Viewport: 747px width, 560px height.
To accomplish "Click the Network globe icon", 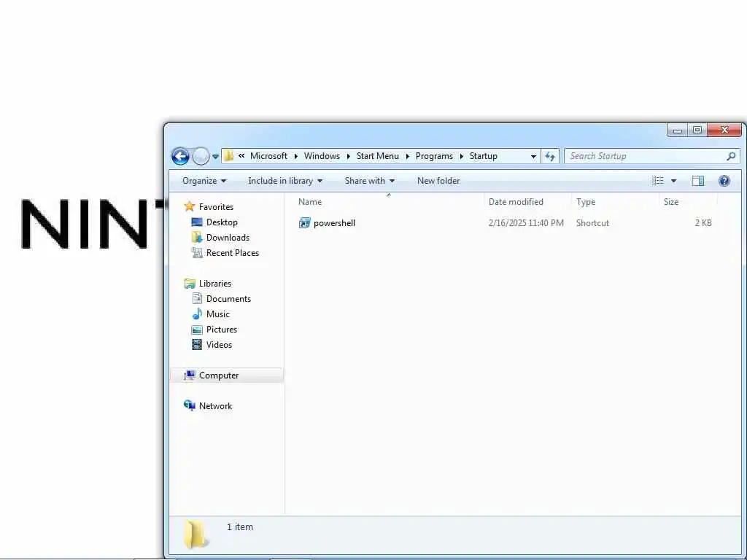I will click(x=190, y=405).
